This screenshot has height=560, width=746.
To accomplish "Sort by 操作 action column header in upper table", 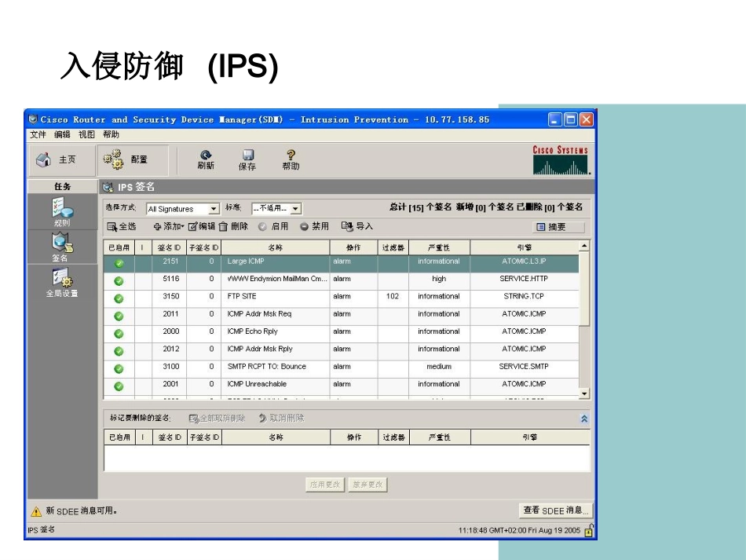I will [x=353, y=247].
